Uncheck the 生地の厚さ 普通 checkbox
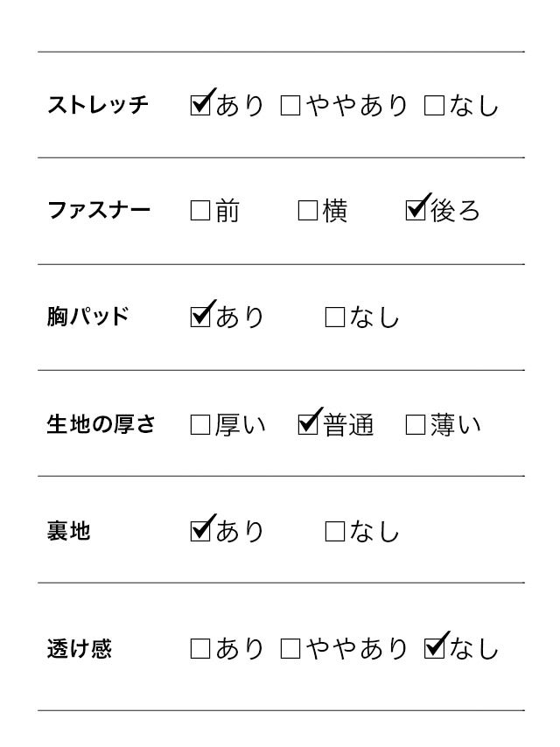Screen dimensions: 560x747 pos(308,425)
